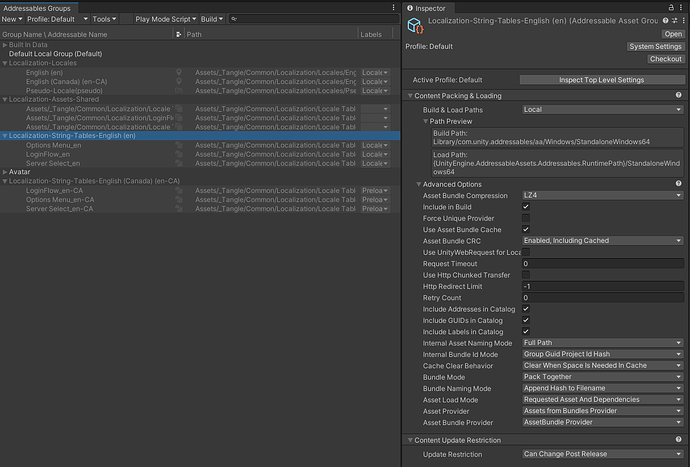Click the Inspector lock icon

tap(669, 8)
